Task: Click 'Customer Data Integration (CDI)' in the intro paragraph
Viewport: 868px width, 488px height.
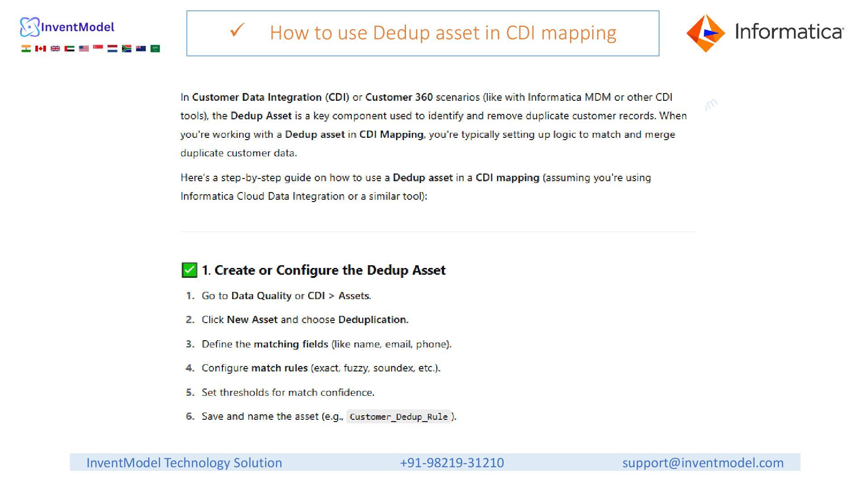Action: [270, 97]
